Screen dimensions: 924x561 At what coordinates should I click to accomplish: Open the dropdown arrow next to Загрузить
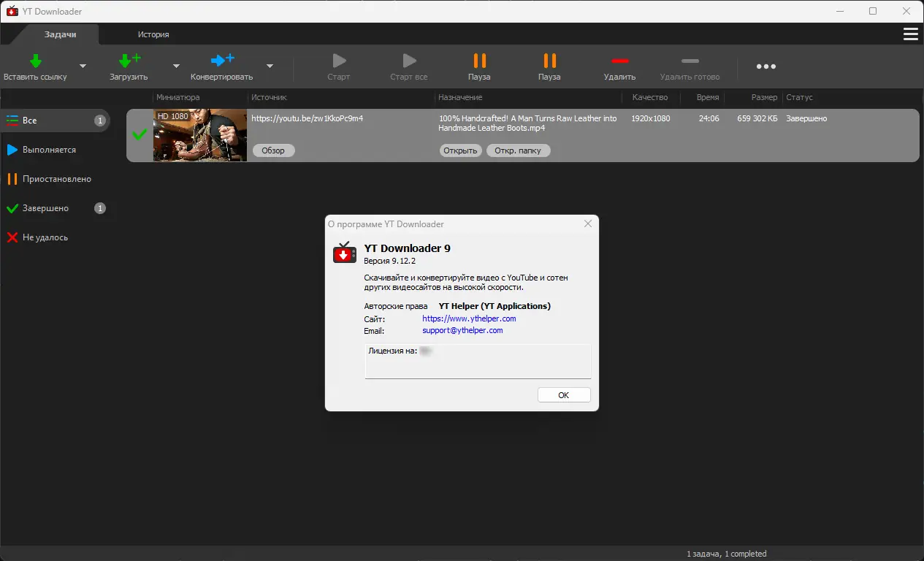pos(175,65)
